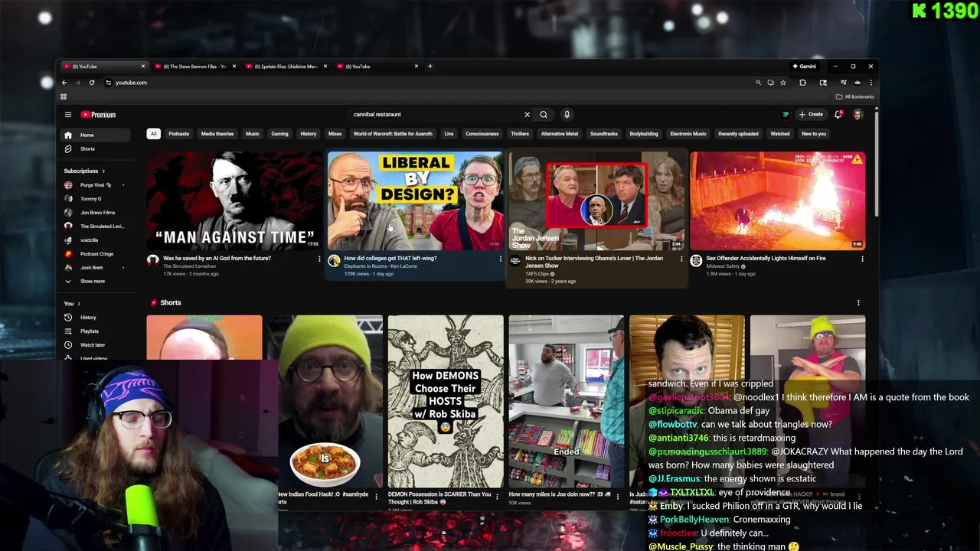Open 'How DEMONS Choose Their HOSTS' short
Screen dimensions: 980x551
446,401
